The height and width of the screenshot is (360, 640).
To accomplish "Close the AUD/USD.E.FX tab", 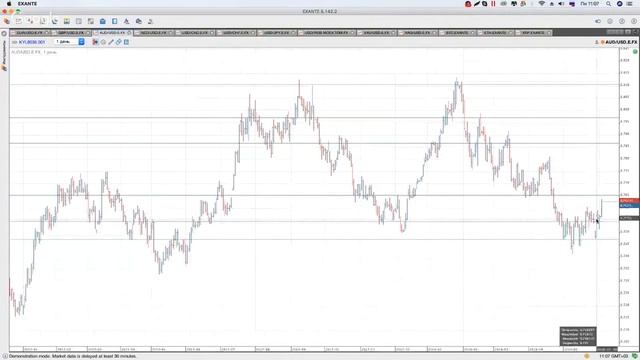I will coord(129,33).
